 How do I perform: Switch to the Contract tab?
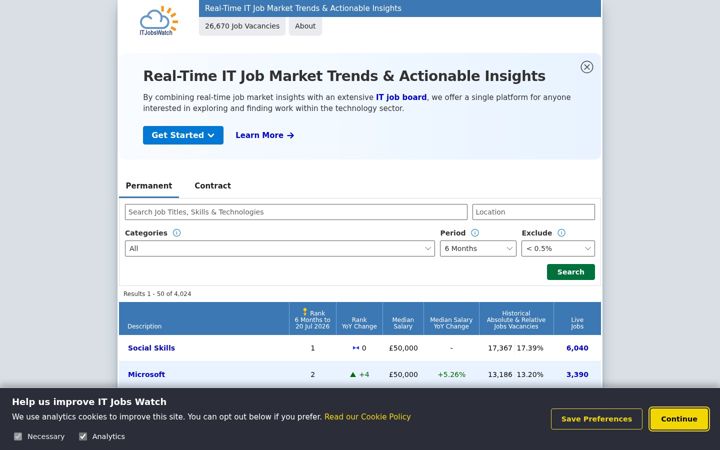(212, 186)
